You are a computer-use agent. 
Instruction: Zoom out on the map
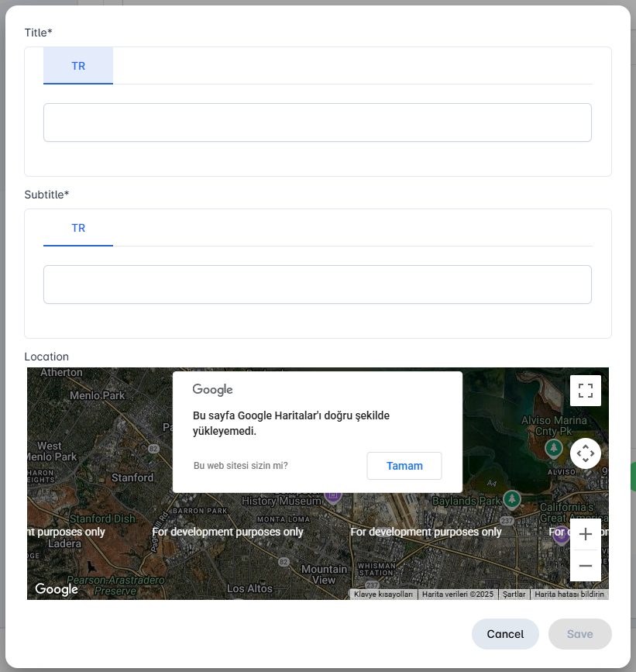coord(586,566)
